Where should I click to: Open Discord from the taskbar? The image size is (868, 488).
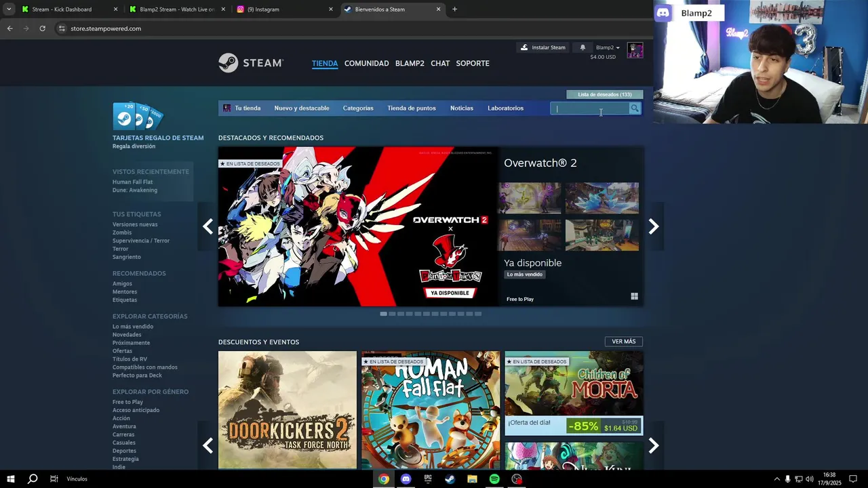point(406,479)
